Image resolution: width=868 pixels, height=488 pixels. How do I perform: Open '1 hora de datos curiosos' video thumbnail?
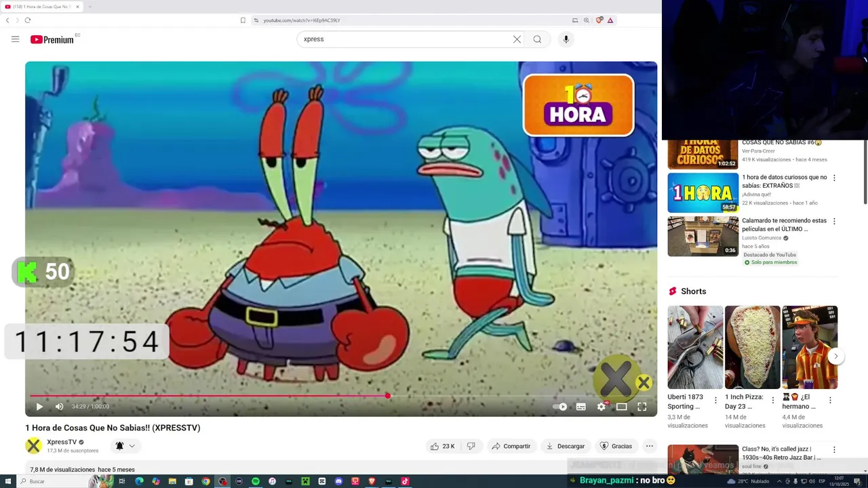click(x=703, y=192)
